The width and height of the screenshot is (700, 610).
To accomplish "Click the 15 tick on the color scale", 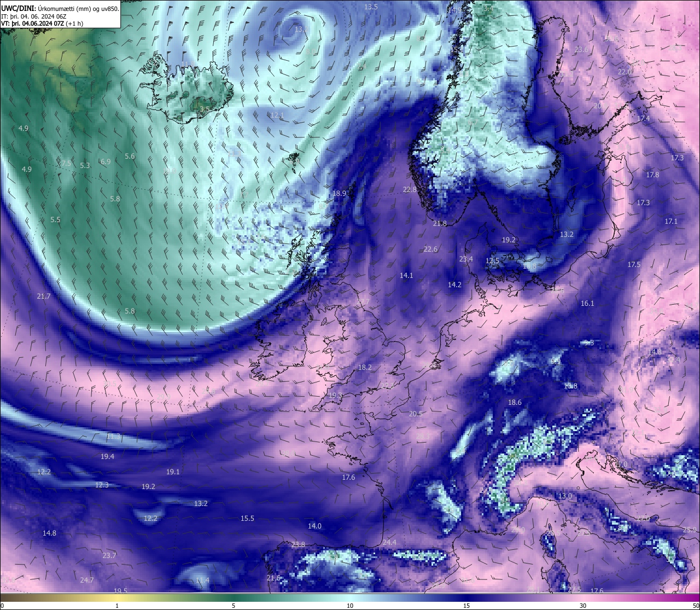I will click(x=466, y=606).
